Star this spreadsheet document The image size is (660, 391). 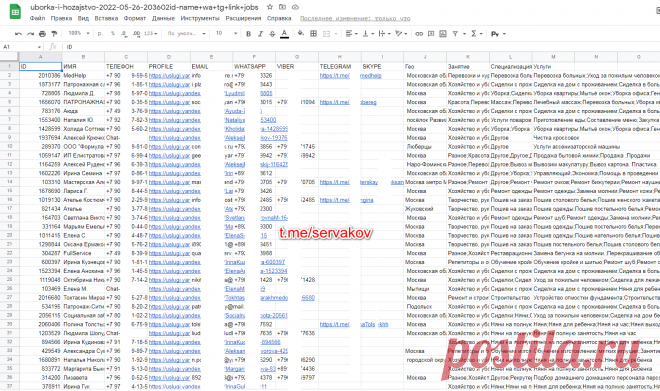coord(270,7)
